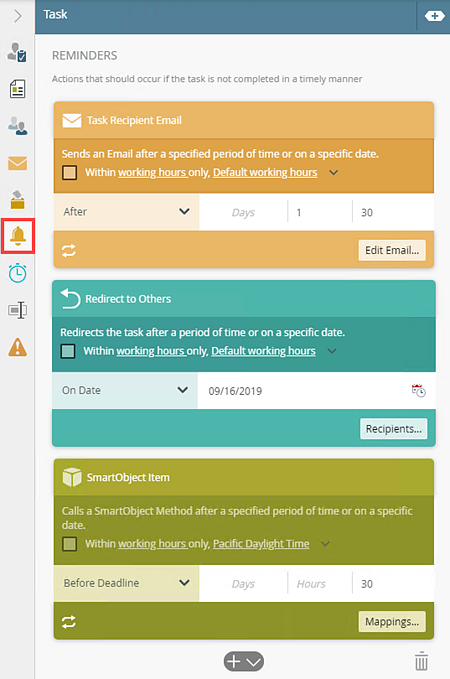The height and width of the screenshot is (679, 450).
Task: Open the Form icon in sidebar
Action: coord(18,89)
